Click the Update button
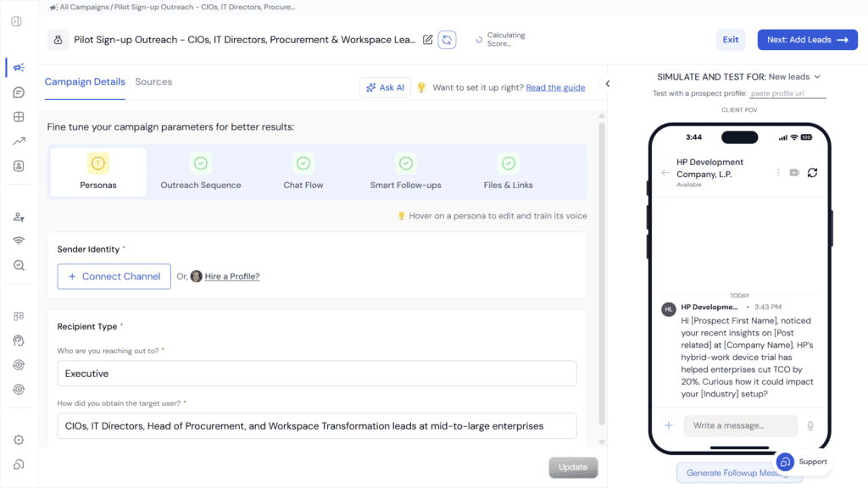The height and width of the screenshot is (488, 868). tap(573, 468)
